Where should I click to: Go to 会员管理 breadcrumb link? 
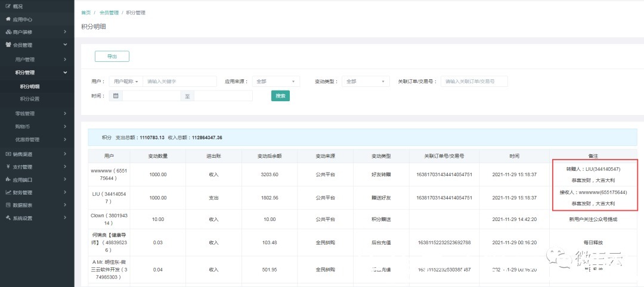click(109, 13)
